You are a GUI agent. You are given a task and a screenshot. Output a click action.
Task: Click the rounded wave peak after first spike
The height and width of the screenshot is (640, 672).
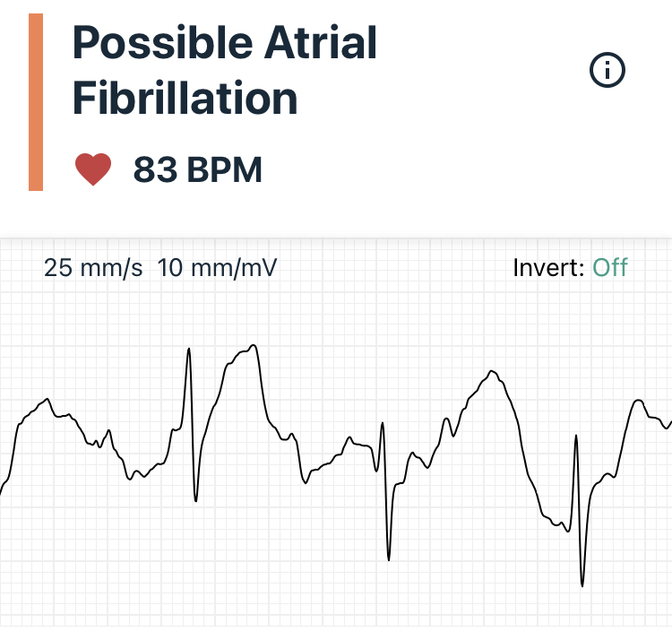(252, 346)
